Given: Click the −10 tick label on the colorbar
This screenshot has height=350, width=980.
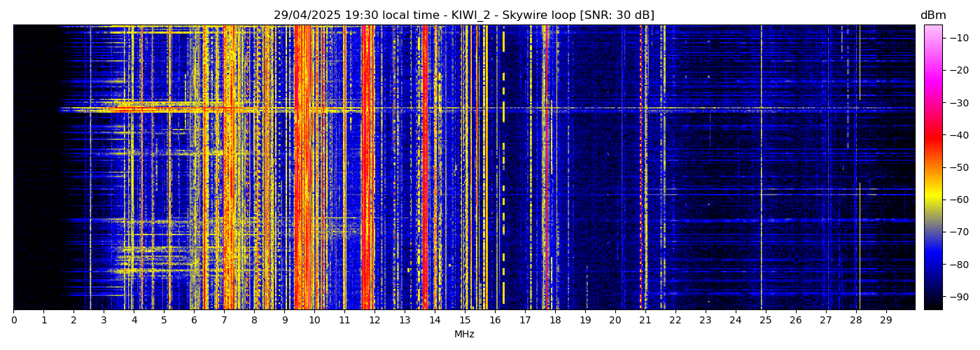Looking at the screenshot, I should 958,38.
